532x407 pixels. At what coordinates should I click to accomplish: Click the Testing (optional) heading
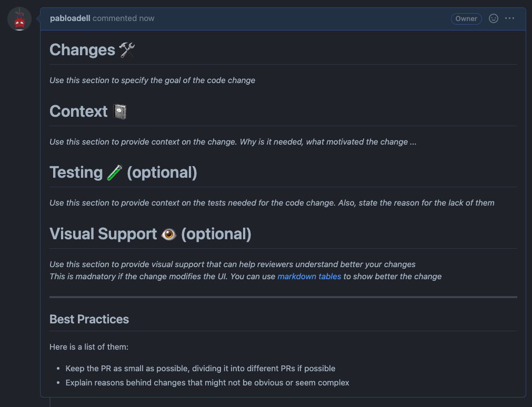[x=123, y=172]
